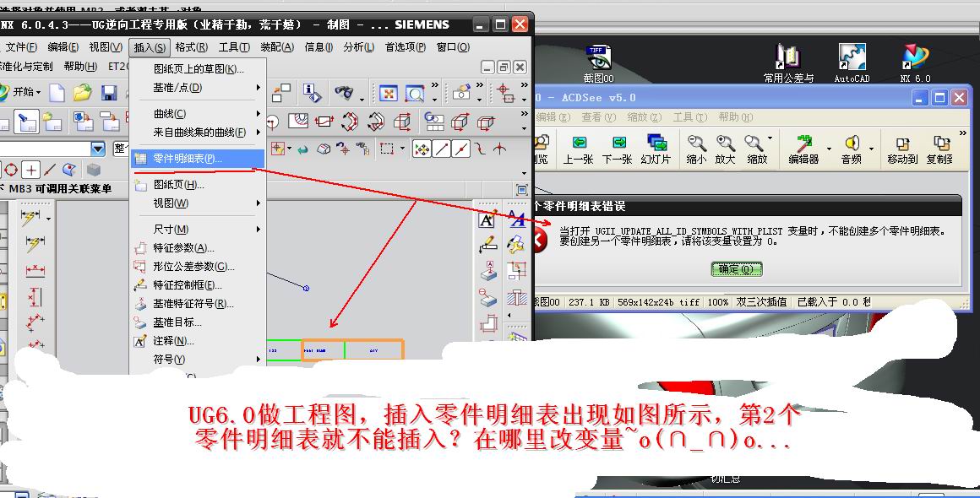Click the rapid dimension lightning icon
This screenshot has height=498, width=980.
(30, 217)
